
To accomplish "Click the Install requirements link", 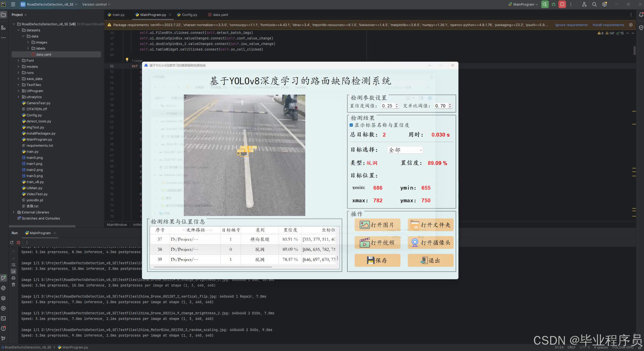I will click(x=608, y=25).
